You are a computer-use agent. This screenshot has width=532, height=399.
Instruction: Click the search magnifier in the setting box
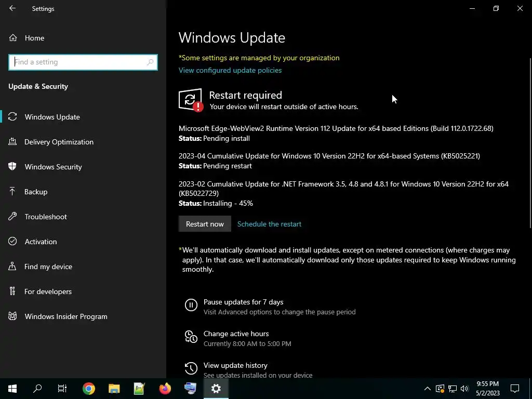click(x=150, y=62)
